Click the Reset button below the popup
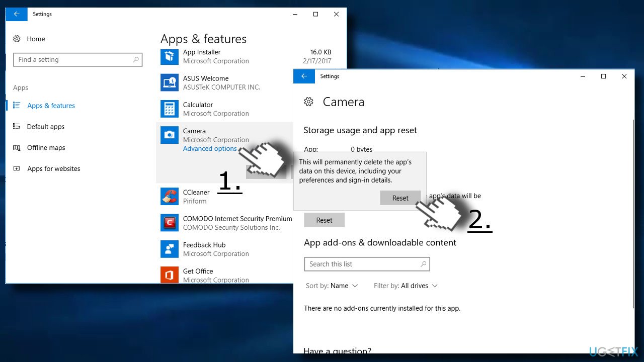The width and height of the screenshot is (644, 362). [325, 220]
